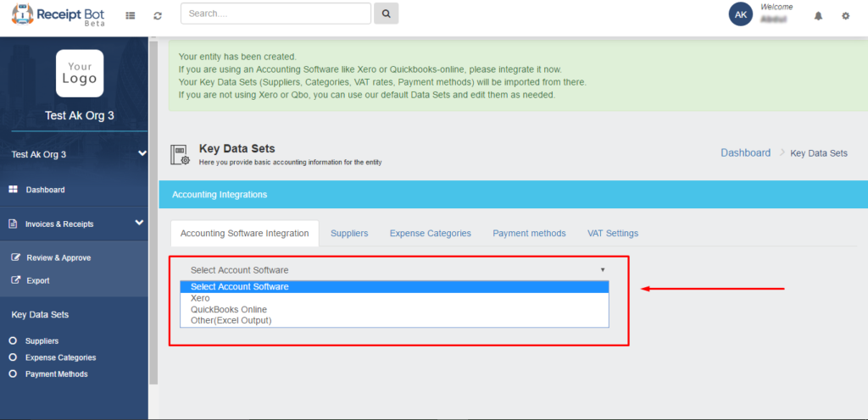This screenshot has height=420, width=868.
Task: Click the sidebar vertical scrollbar
Action: (153, 213)
